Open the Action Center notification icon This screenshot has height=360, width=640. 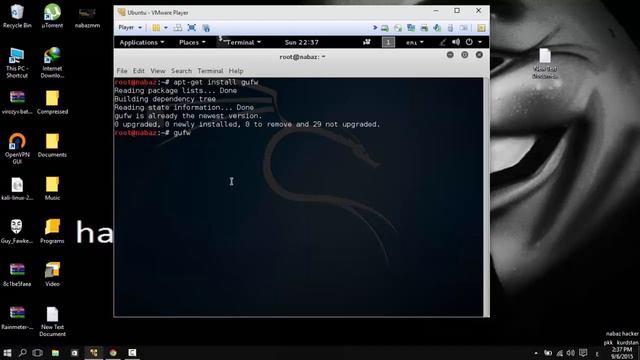click(583, 353)
